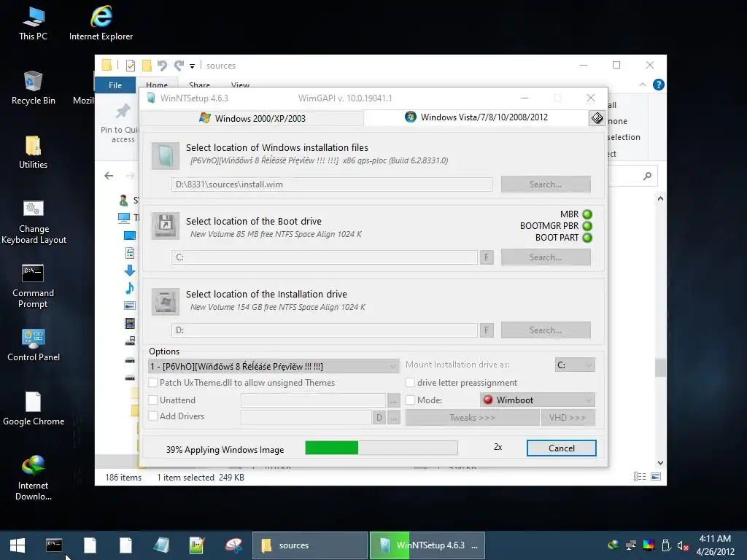Viewport: 747px width, 560px height.
Task: Click F format button for Installation drive
Action: point(487,330)
